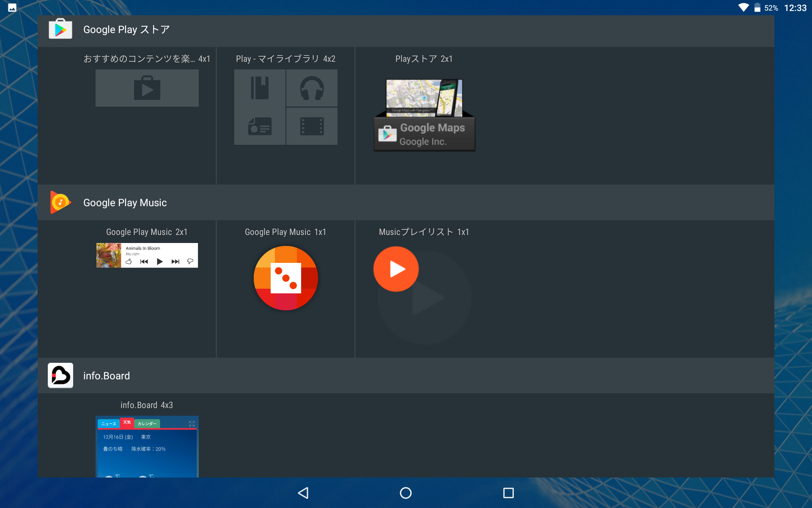Select the headphones music icon in library widget
Image resolution: width=812 pixels, height=508 pixels.
(x=312, y=88)
